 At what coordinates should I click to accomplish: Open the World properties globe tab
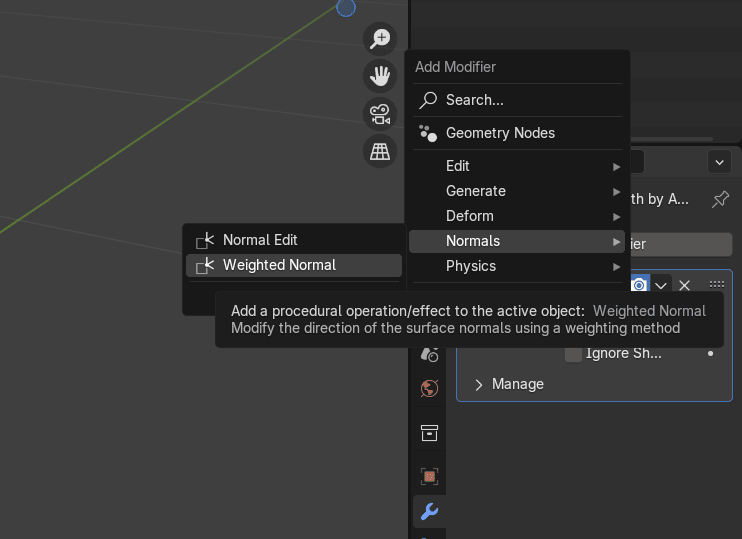click(x=429, y=389)
